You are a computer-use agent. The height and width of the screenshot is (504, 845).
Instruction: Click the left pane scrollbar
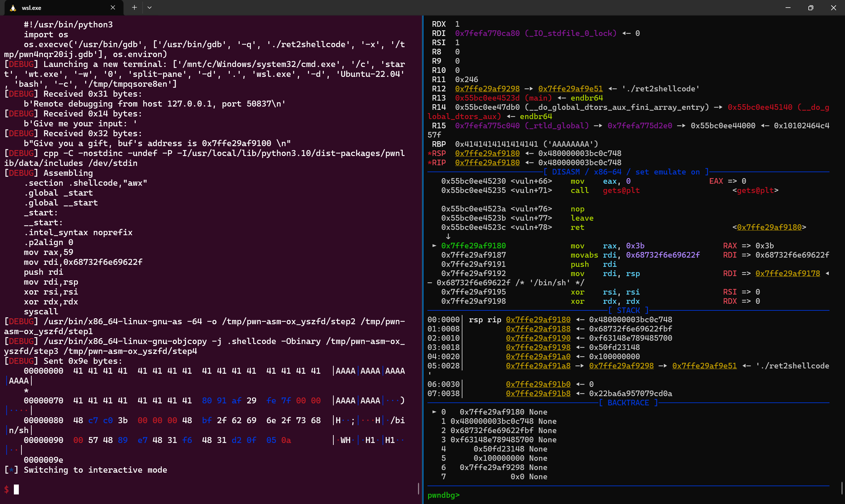pyautogui.click(x=418, y=488)
